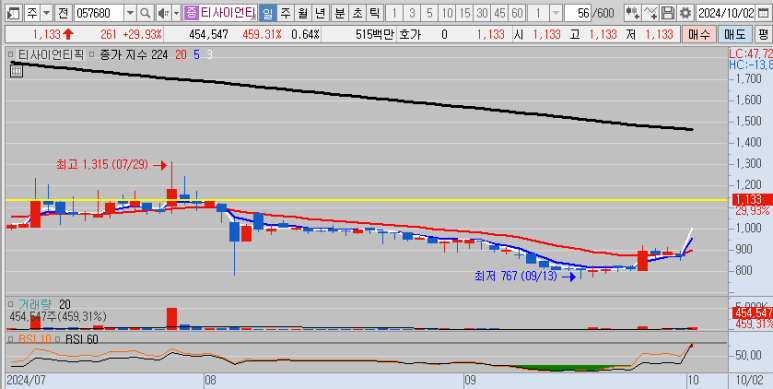The height and width of the screenshot is (389, 773).
Task: Choose the 3 interval preset button
Action: pyautogui.click(x=412, y=13)
